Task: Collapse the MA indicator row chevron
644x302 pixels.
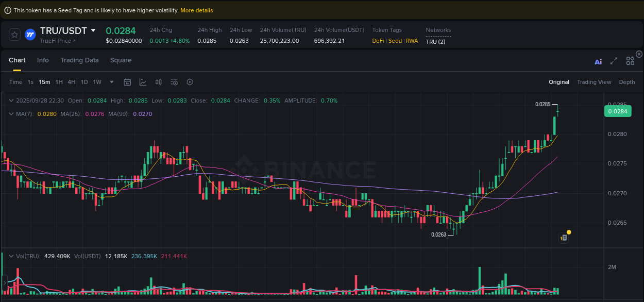Action: pos(11,113)
